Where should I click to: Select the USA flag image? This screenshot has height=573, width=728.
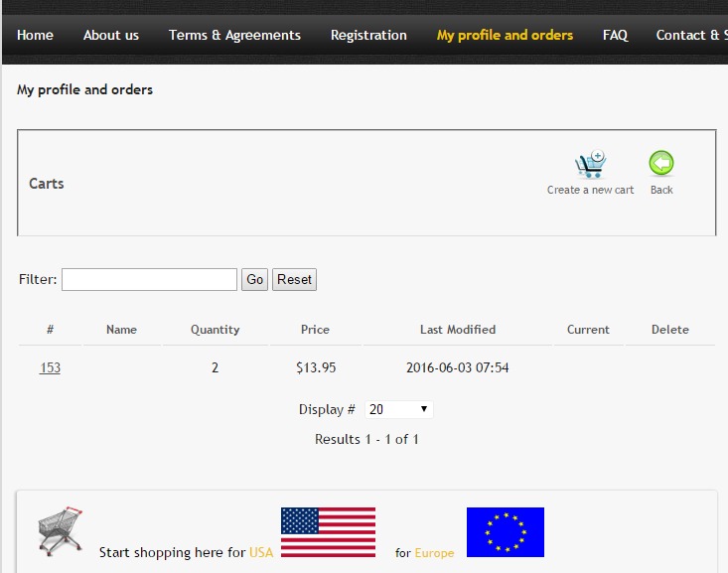click(x=329, y=532)
